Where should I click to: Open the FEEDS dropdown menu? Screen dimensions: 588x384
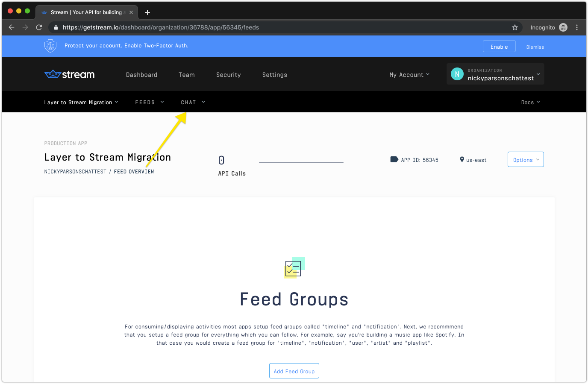150,103
